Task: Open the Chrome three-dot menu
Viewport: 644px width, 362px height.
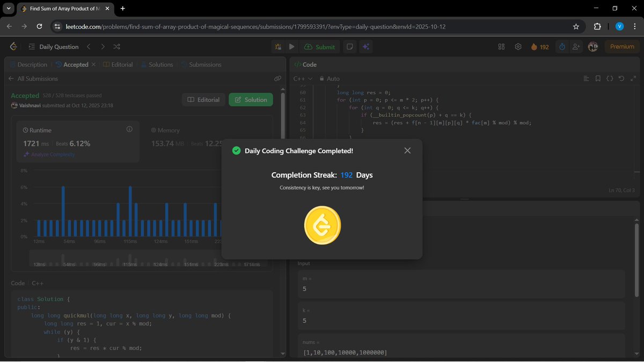Action: [634, 26]
